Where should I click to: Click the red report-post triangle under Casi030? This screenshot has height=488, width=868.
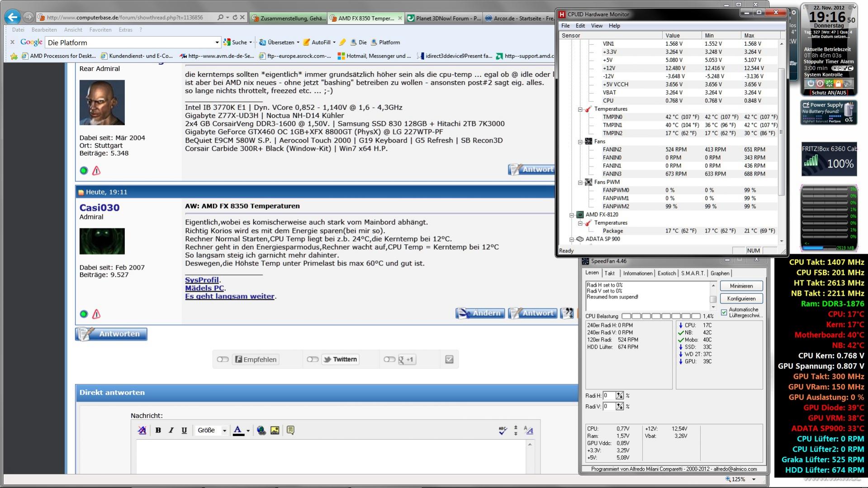[96, 314]
